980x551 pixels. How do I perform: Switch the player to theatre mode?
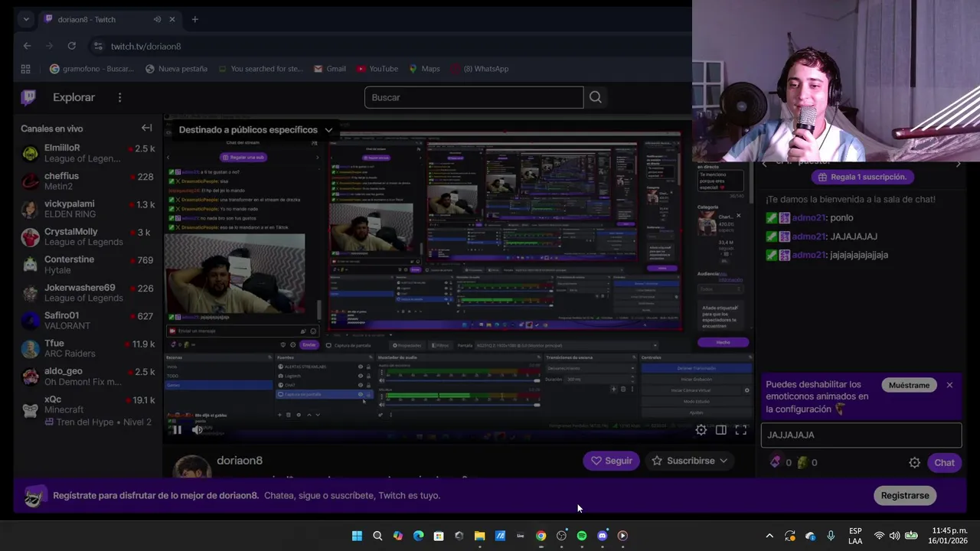pyautogui.click(x=720, y=430)
